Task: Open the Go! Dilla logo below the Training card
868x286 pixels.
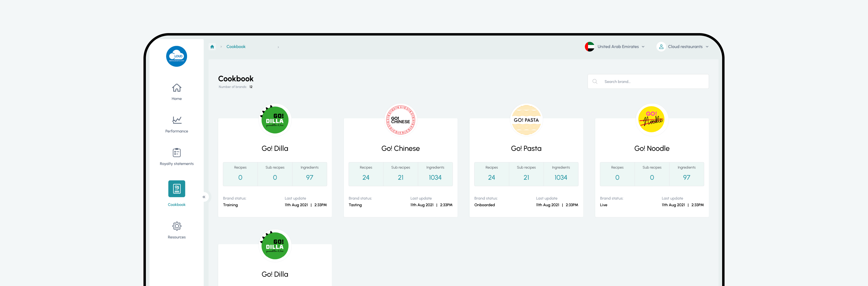Action: [275, 246]
